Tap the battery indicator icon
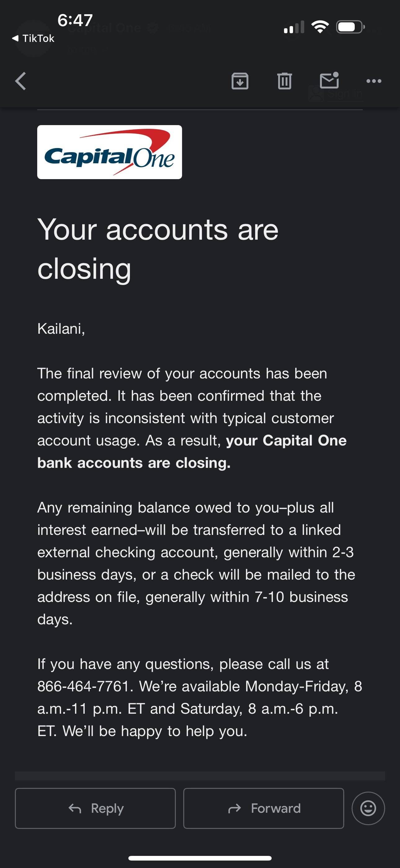 (350, 27)
